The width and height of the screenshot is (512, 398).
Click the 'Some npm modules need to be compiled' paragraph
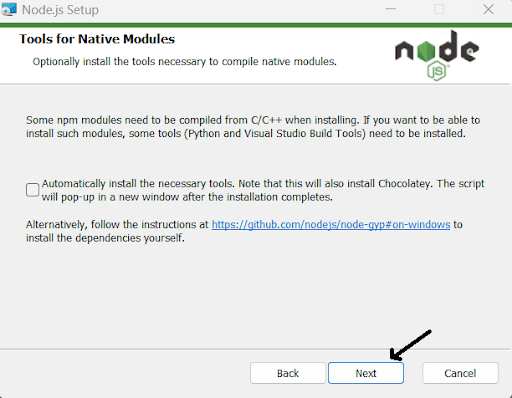point(253,127)
